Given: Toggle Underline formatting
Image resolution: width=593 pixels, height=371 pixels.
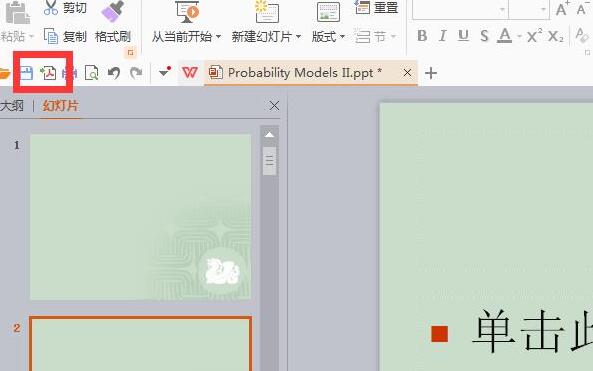Looking at the screenshot, I should tap(463, 36).
